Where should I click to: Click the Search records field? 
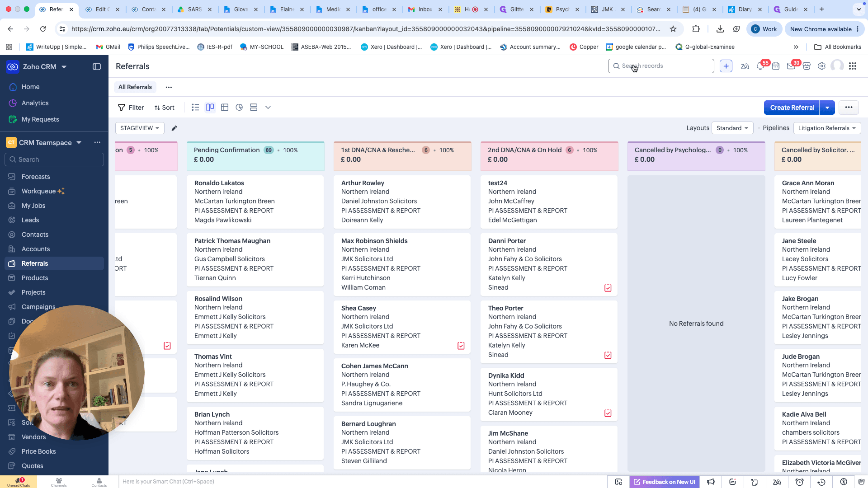coord(661,66)
